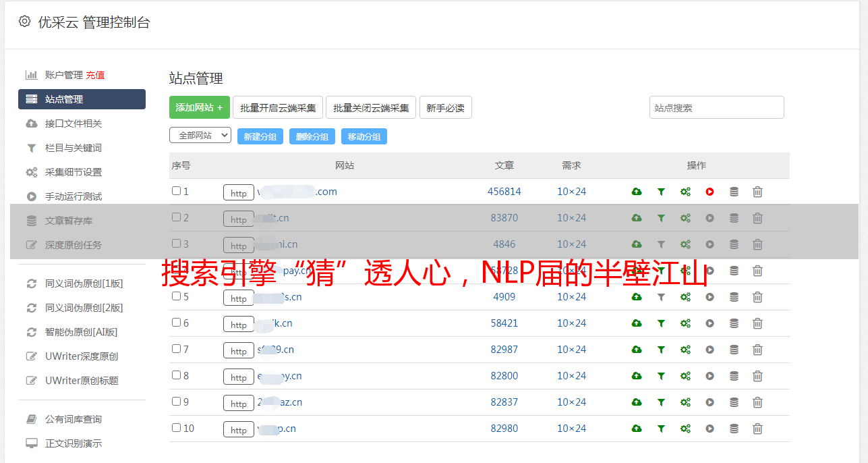
Task: Click cloud upload icon in row 1
Action: point(637,192)
